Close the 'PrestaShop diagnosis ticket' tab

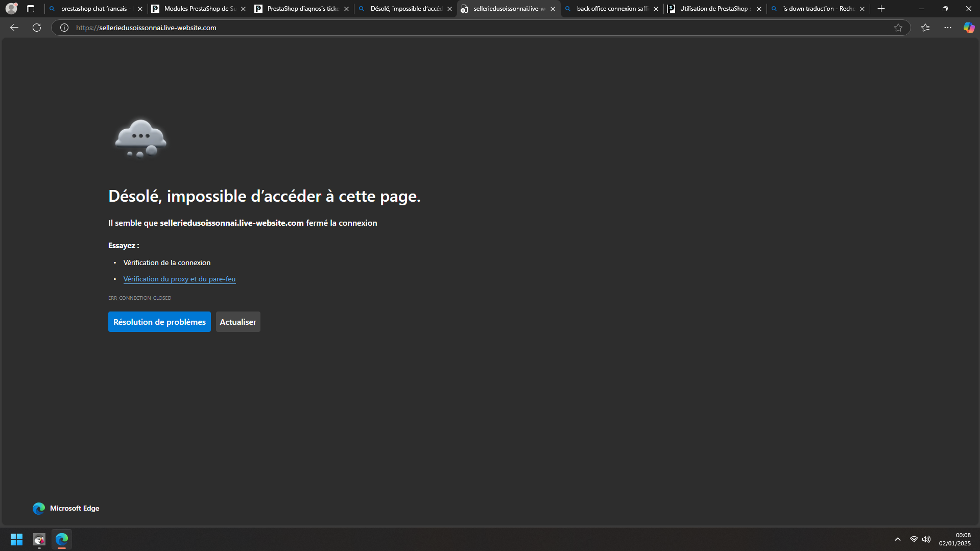pyautogui.click(x=346, y=9)
